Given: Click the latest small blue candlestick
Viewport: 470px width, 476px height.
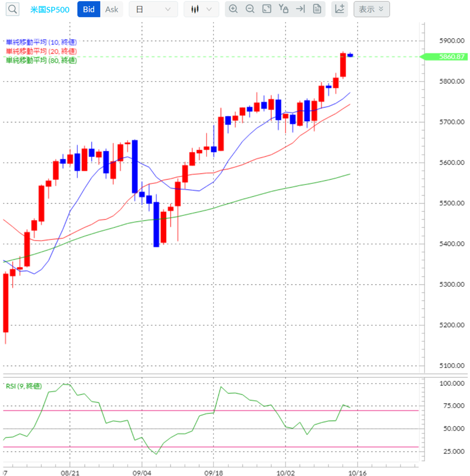Looking at the screenshot, I should (x=350, y=55).
